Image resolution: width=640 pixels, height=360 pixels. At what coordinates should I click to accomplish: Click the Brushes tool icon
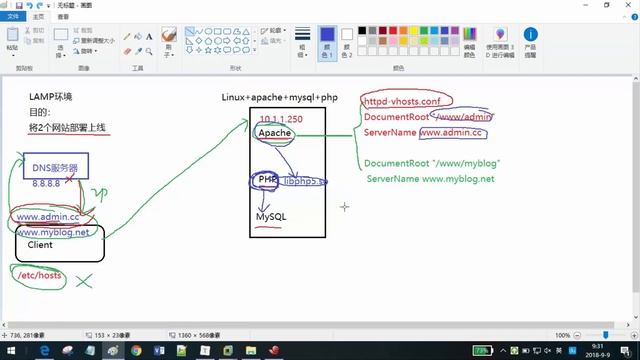click(169, 35)
